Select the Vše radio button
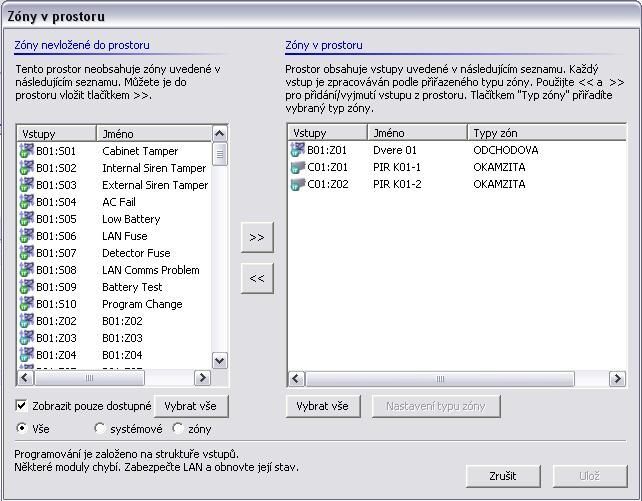Screen dimensions: 642x501 (x=22, y=429)
